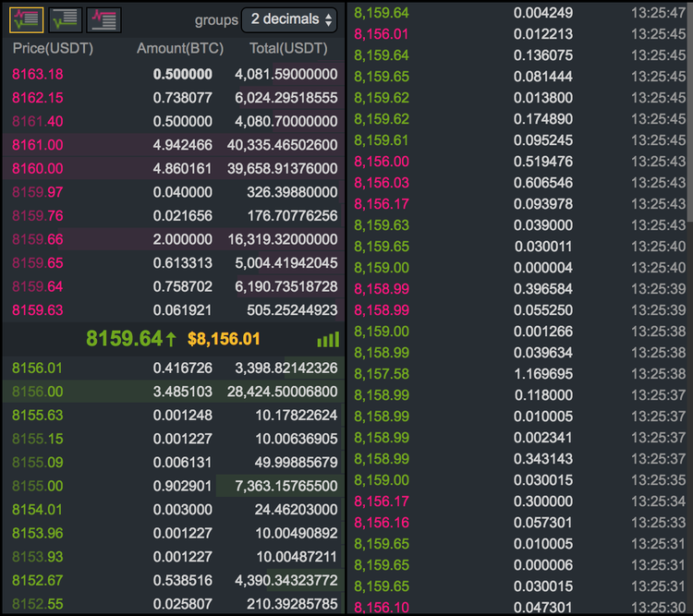Click the trade at time 13:25:34

click(519, 501)
